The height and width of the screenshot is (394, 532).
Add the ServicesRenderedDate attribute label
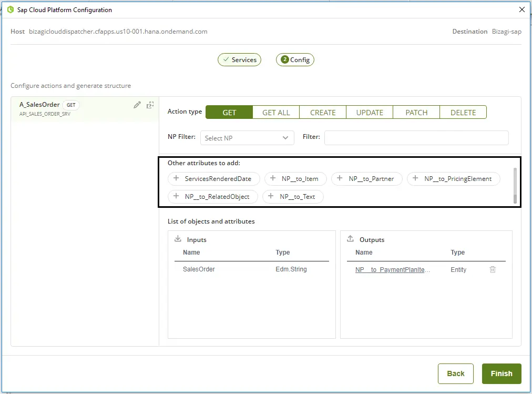[218, 179]
